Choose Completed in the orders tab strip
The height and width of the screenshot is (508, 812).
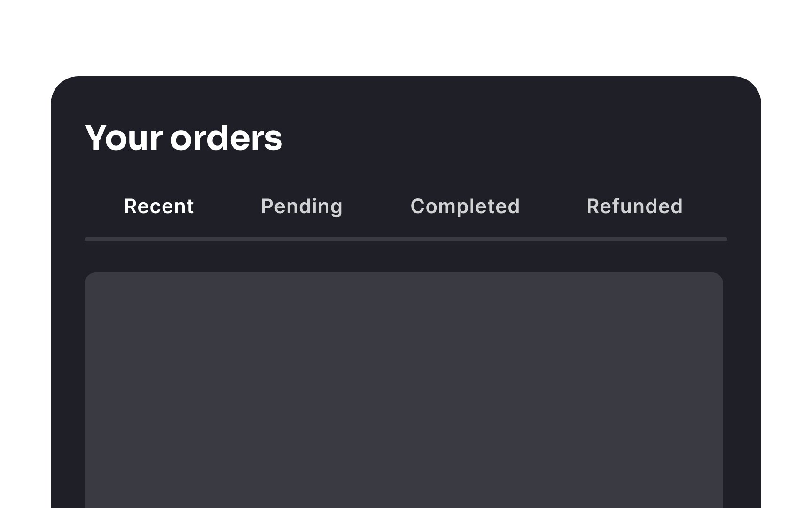pyautogui.click(x=465, y=207)
